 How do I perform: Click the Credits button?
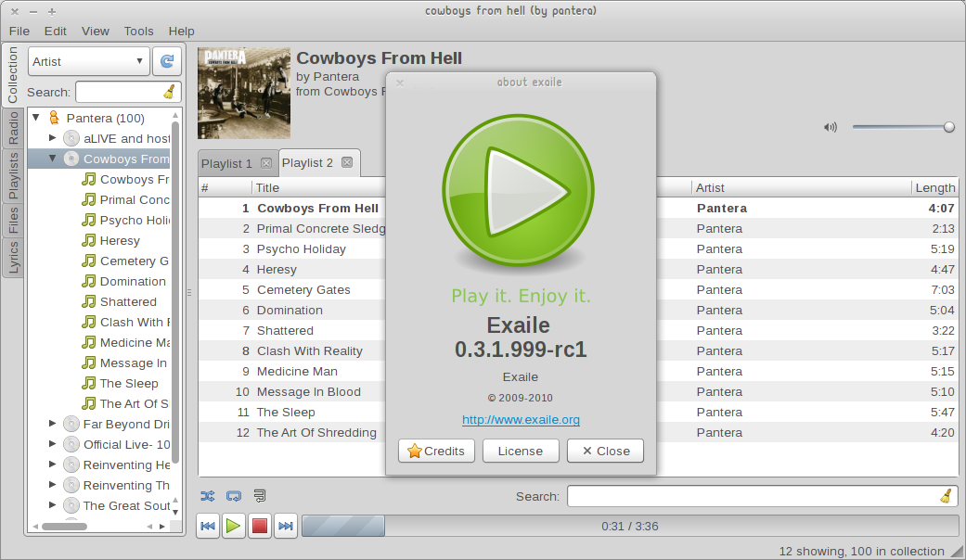coord(436,452)
